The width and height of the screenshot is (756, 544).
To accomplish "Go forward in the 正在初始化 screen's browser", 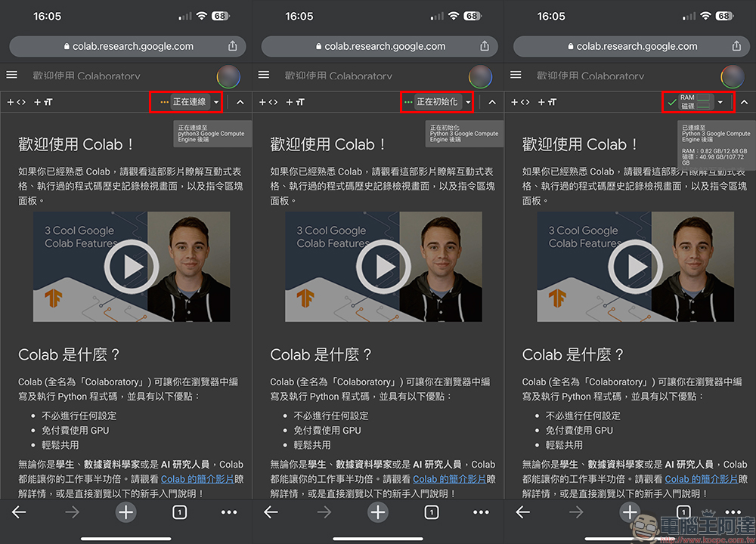I will click(x=324, y=512).
